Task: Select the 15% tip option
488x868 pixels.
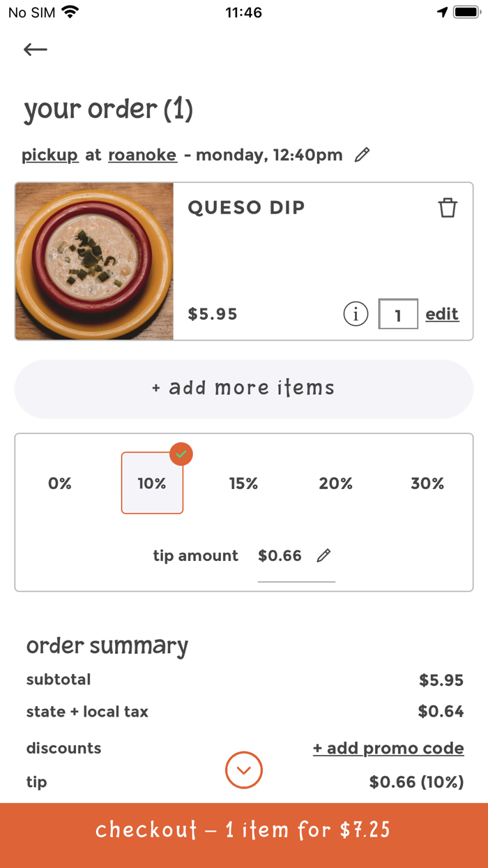Action: pos(244,483)
